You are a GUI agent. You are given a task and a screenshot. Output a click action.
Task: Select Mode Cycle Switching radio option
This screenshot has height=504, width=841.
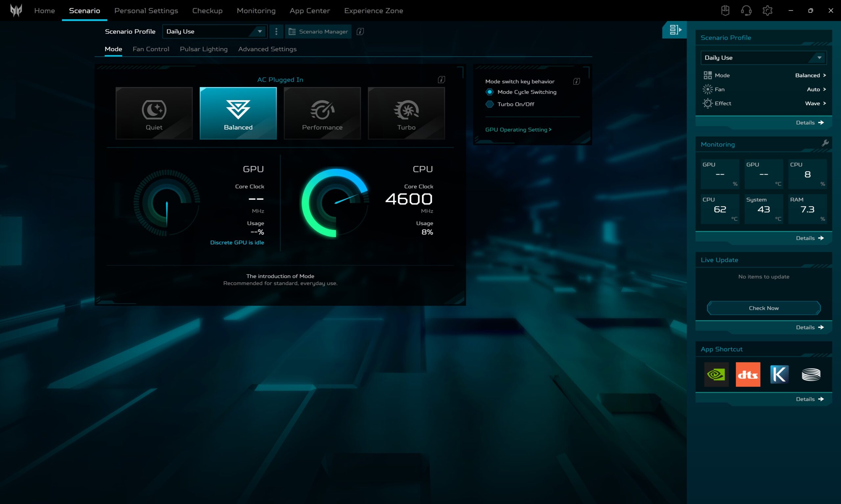(489, 92)
